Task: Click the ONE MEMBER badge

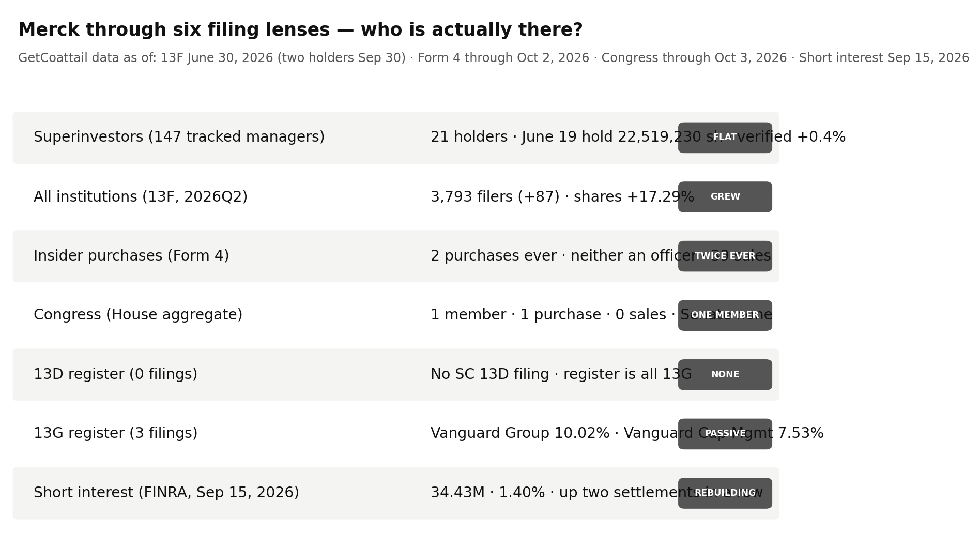Action: click(x=725, y=315)
